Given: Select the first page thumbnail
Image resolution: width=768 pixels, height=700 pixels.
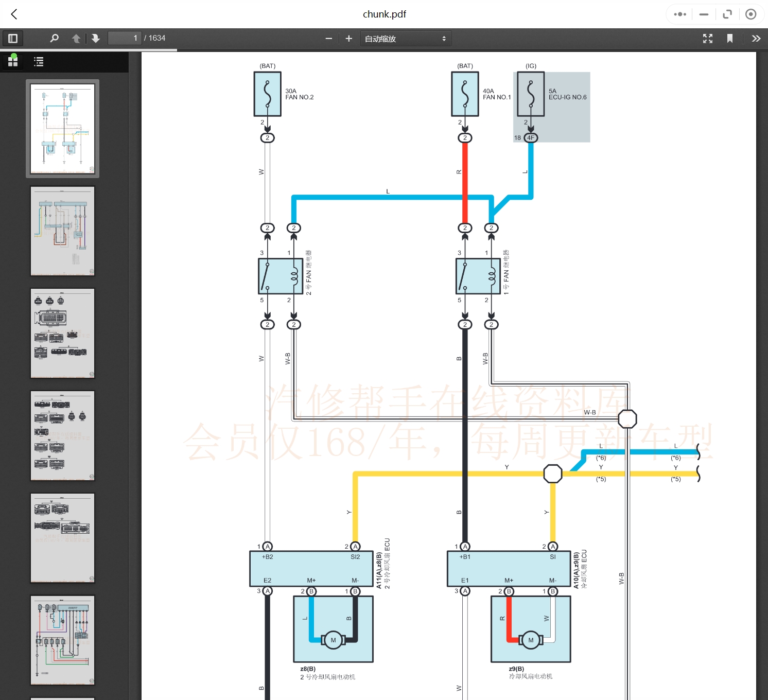Looking at the screenshot, I should 62,129.
